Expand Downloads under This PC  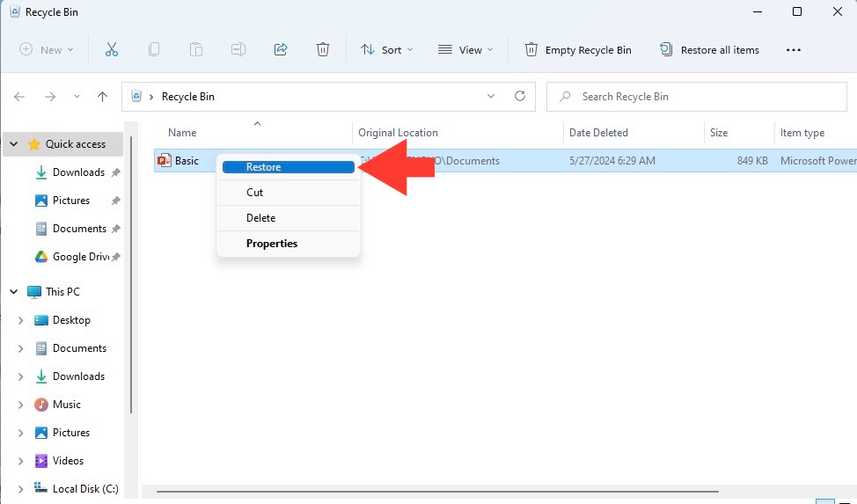21,376
